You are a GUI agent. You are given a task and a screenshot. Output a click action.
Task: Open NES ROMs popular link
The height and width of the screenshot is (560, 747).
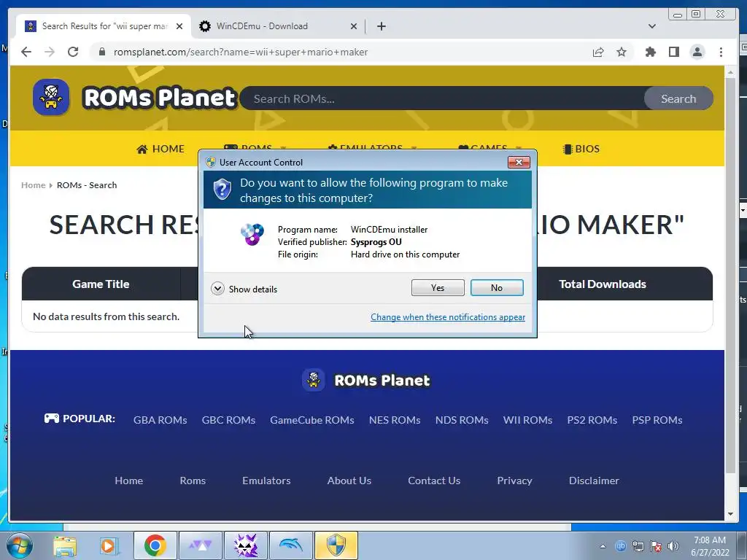point(395,420)
